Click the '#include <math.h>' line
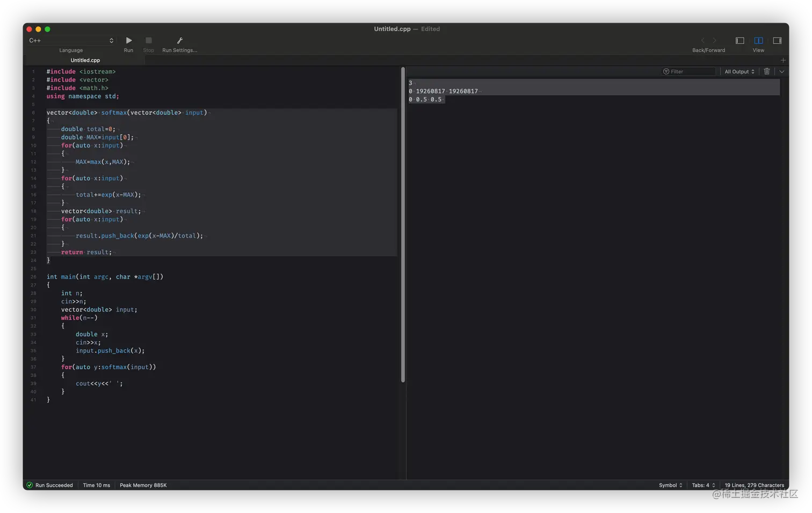Image resolution: width=812 pixels, height=513 pixels. click(77, 88)
